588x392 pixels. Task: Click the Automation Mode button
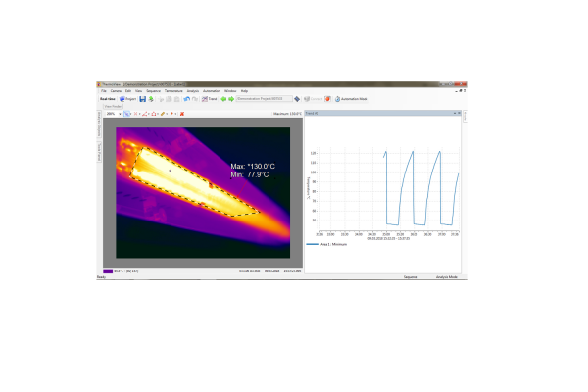point(352,99)
